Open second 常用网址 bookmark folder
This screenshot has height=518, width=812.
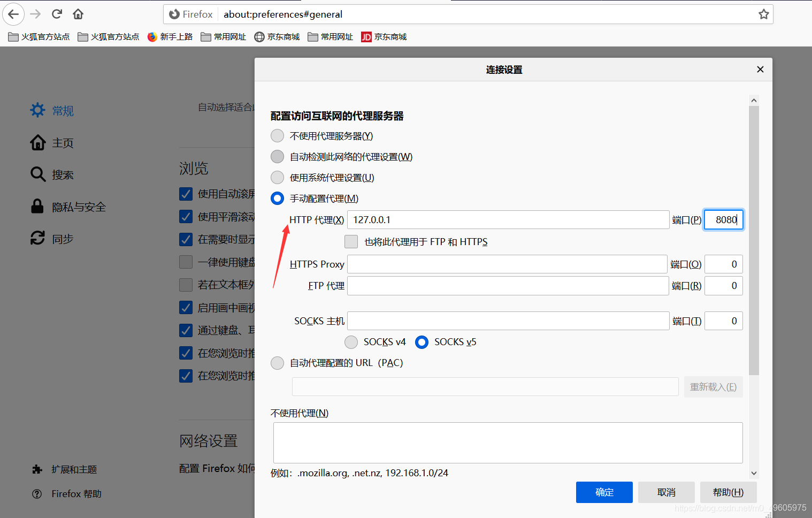coord(331,37)
